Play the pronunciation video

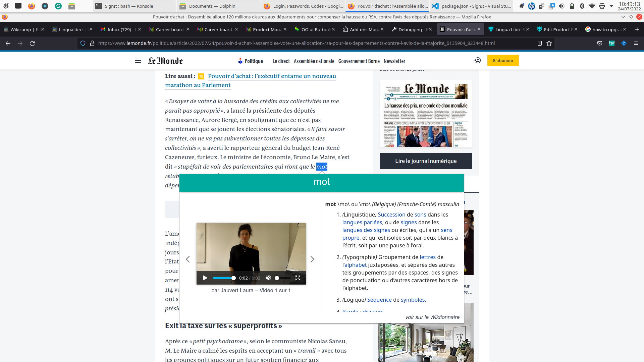click(x=205, y=278)
